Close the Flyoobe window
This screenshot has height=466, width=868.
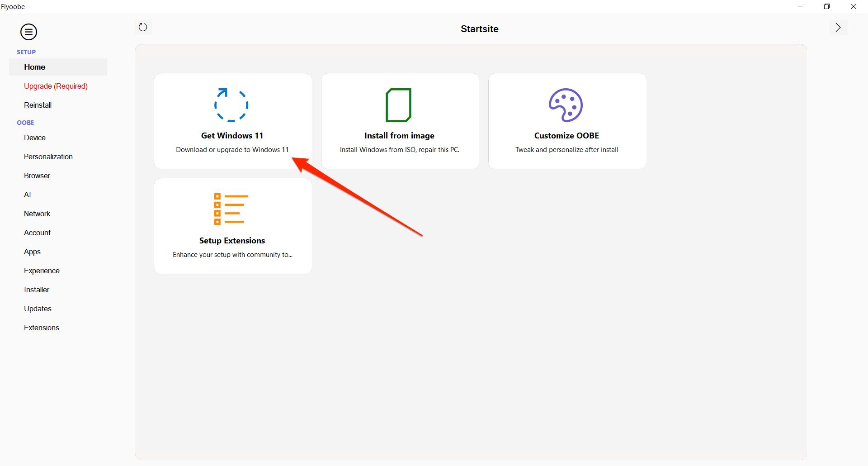[854, 6]
